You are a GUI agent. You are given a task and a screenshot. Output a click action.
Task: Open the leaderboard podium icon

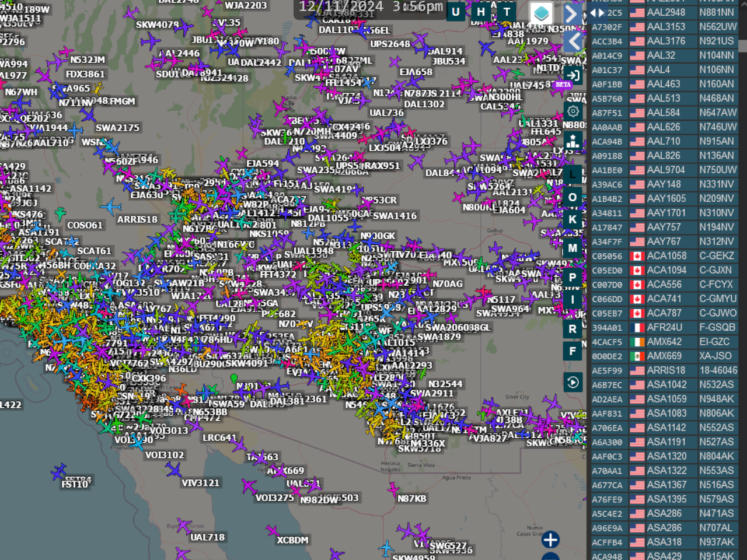click(573, 141)
